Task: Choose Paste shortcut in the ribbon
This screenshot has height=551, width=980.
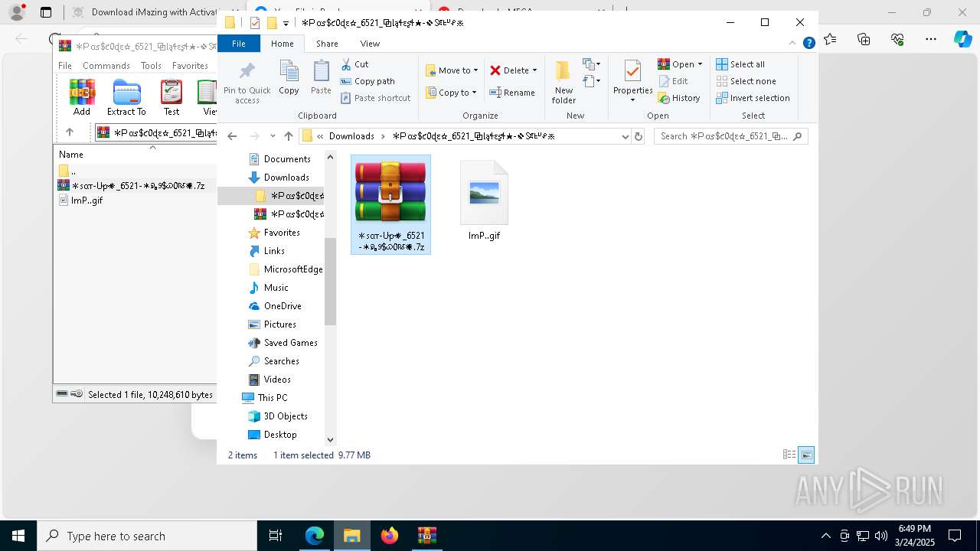Action: (375, 98)
